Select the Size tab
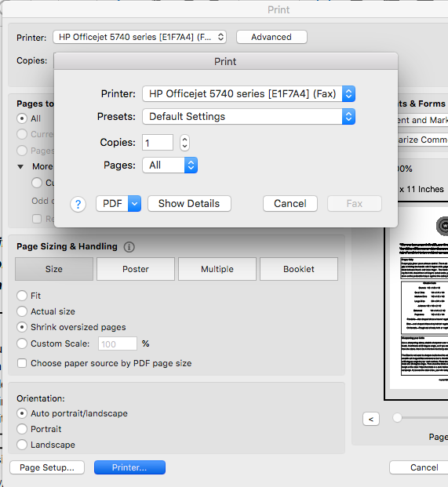The height and width of the screenshot is (487, 448). click(x=54, y=269)
